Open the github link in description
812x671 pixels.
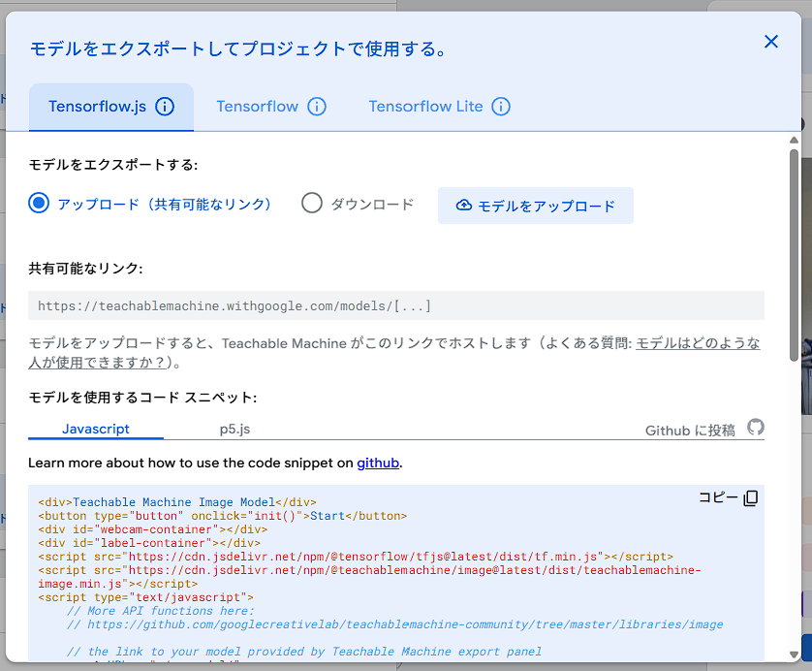[378, 463]
